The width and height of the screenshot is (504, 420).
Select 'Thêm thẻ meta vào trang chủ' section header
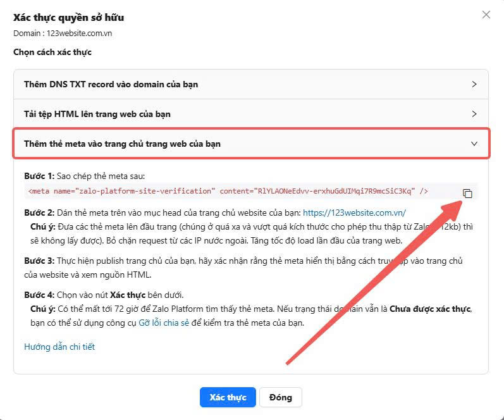tap(251, 144)
